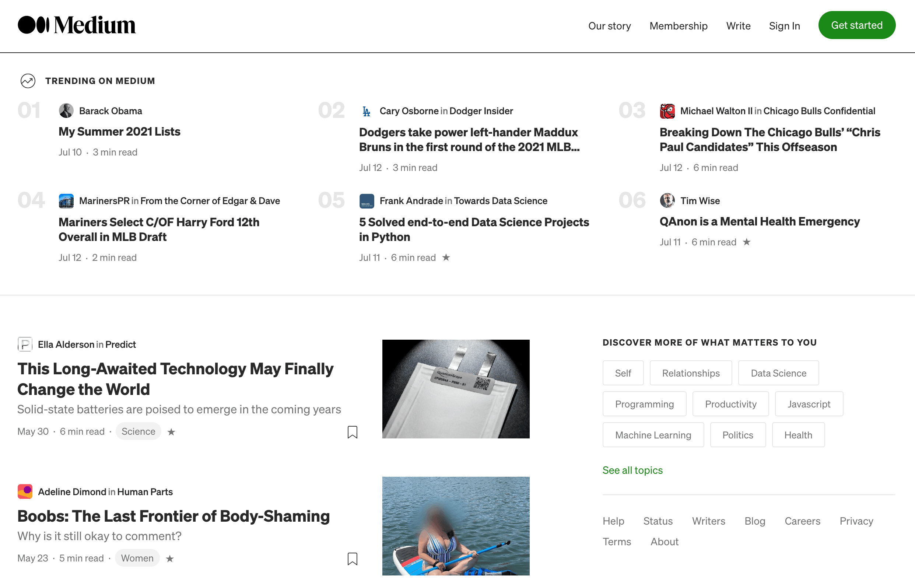Screen dimensions: 915x588
Task: Click the Science tag on battery article
Action: [x=138, y=431]
